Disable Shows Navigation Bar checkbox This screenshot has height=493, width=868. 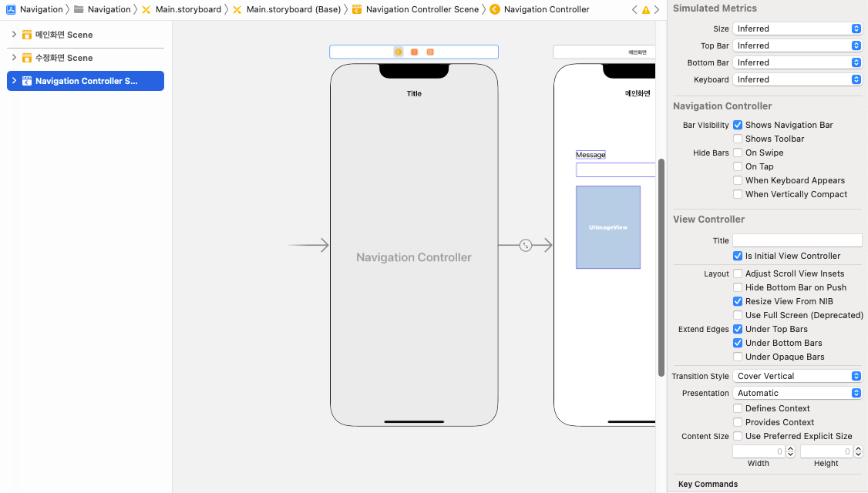pyautogui.click(x=738, y=125)
